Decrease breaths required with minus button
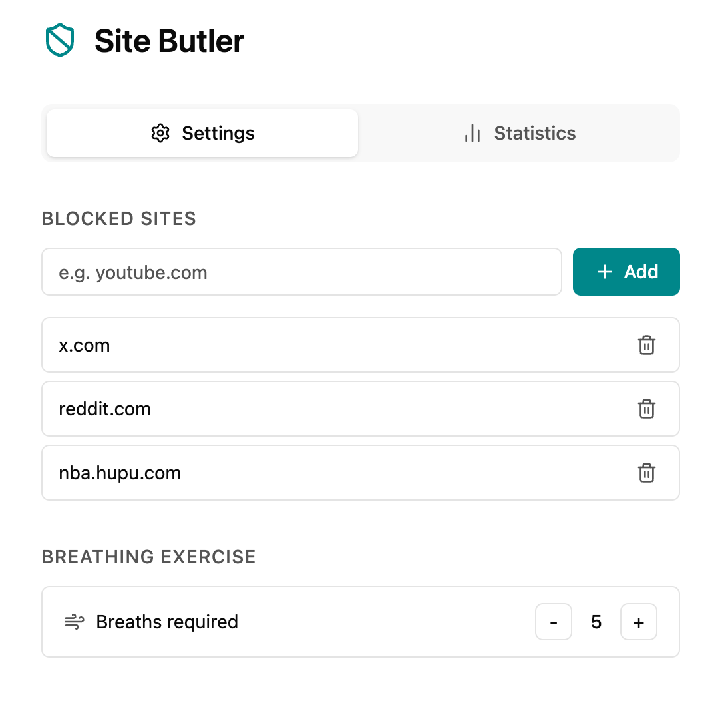 point(554,622)
